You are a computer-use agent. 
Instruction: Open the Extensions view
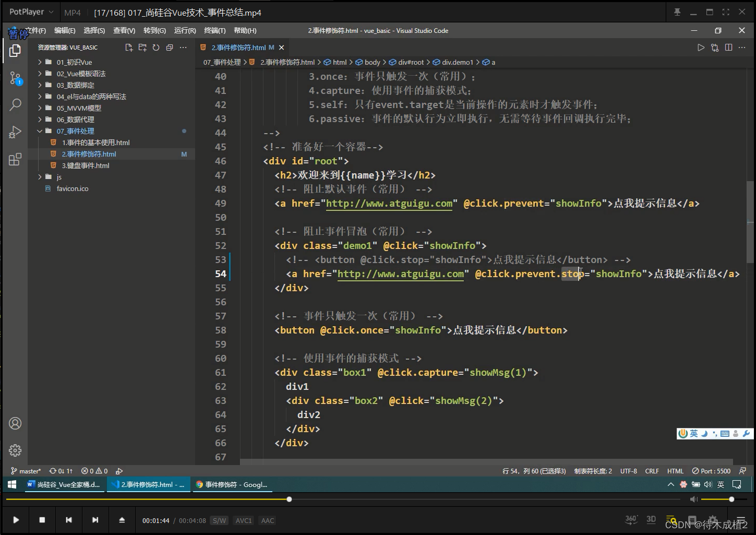15,159
